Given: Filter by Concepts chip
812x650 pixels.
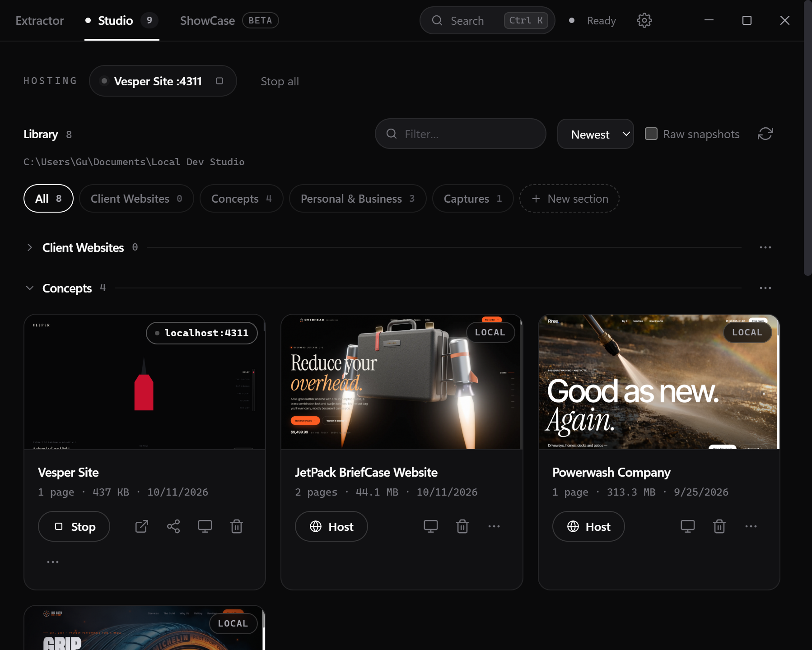Looking at the screenshot, I should (x=241, y=199).
